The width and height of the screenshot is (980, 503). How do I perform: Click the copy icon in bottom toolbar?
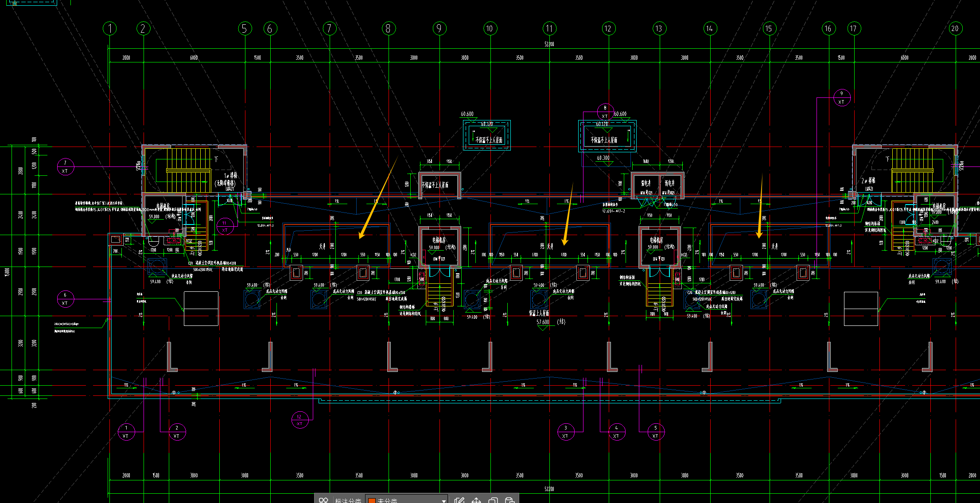point(493,500)
